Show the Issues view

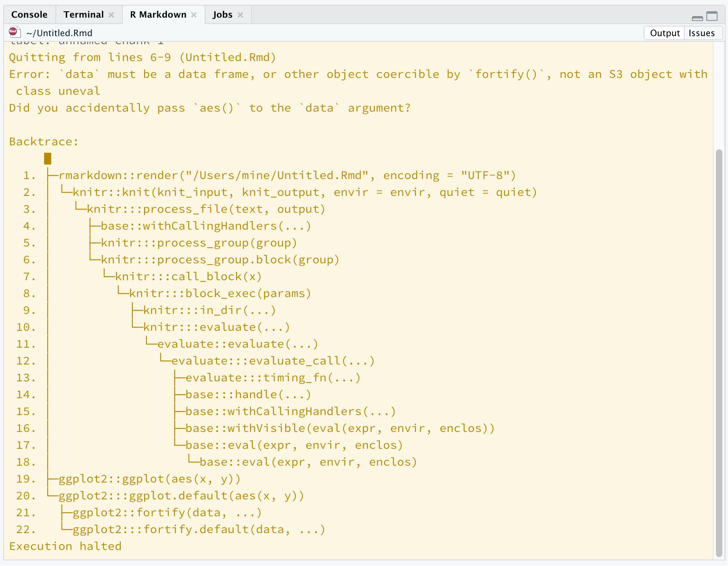[702, 33]
